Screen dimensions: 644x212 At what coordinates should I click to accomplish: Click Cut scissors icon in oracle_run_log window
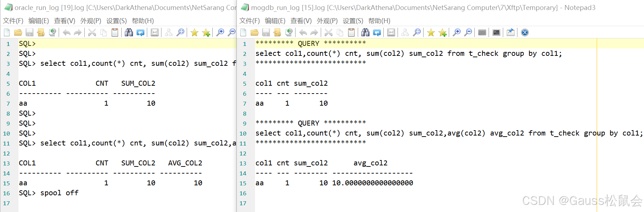pyautogui.click(x=92, y=33)
